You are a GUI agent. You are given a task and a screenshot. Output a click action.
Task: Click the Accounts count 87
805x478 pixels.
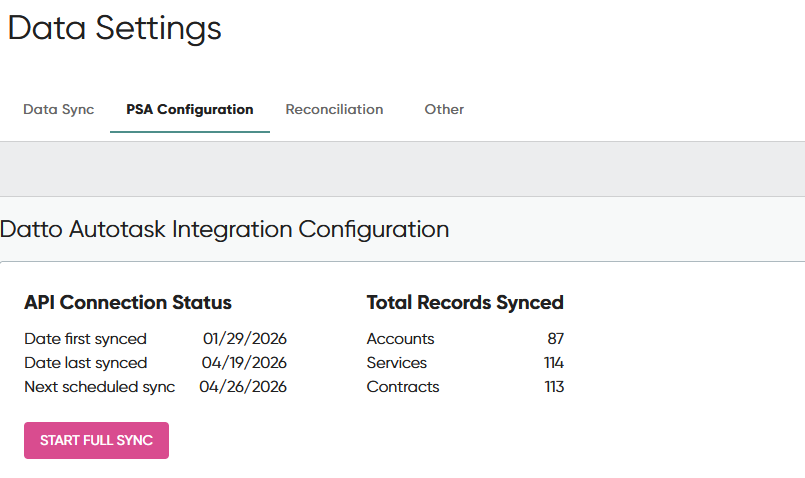coord(555,339)
